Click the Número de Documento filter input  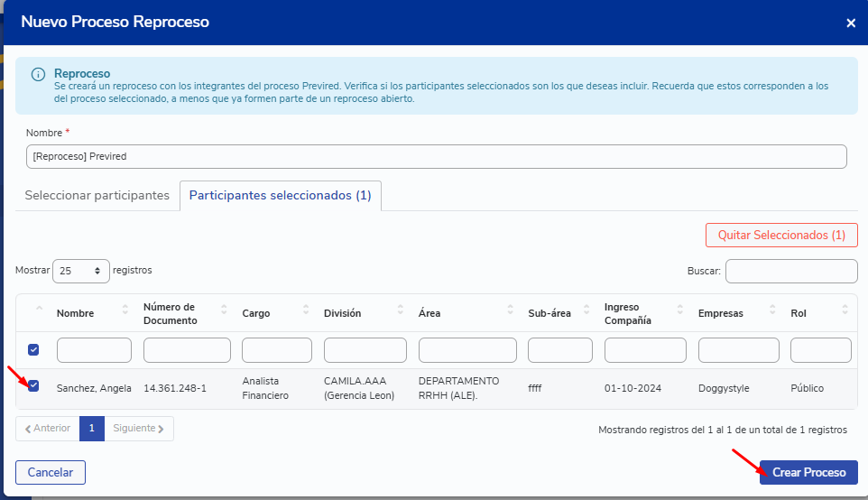(x=187, y=350)
